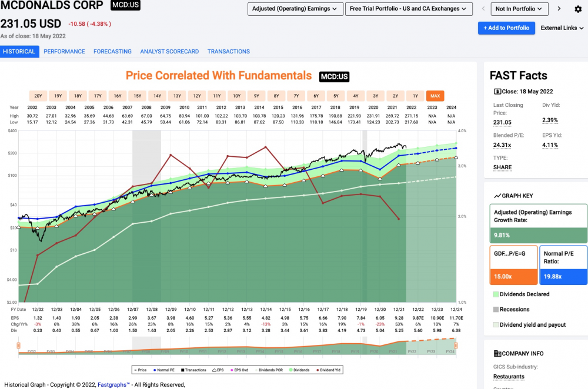Screen dimensions: 588x389
Task: Open Adjusted (Operating) Earnings dropdown
Action: [x=295, y=9]
